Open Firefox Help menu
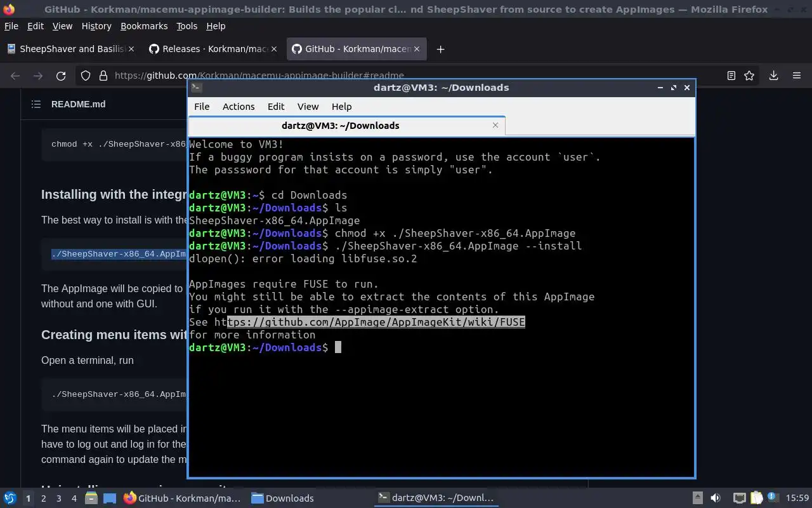Viewport: 812px width, 508px height. click(216, 26)
